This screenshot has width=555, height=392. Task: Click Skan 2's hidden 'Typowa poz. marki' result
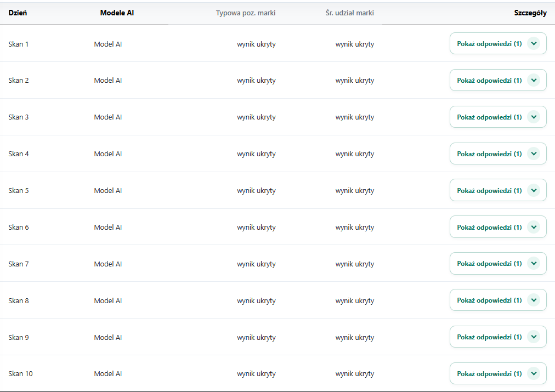(256, 81)
